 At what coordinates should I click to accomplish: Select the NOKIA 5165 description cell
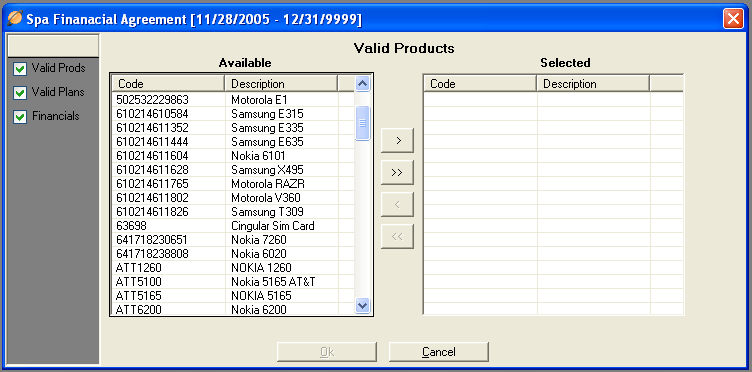pyautogui.click(x=282, y=296)
